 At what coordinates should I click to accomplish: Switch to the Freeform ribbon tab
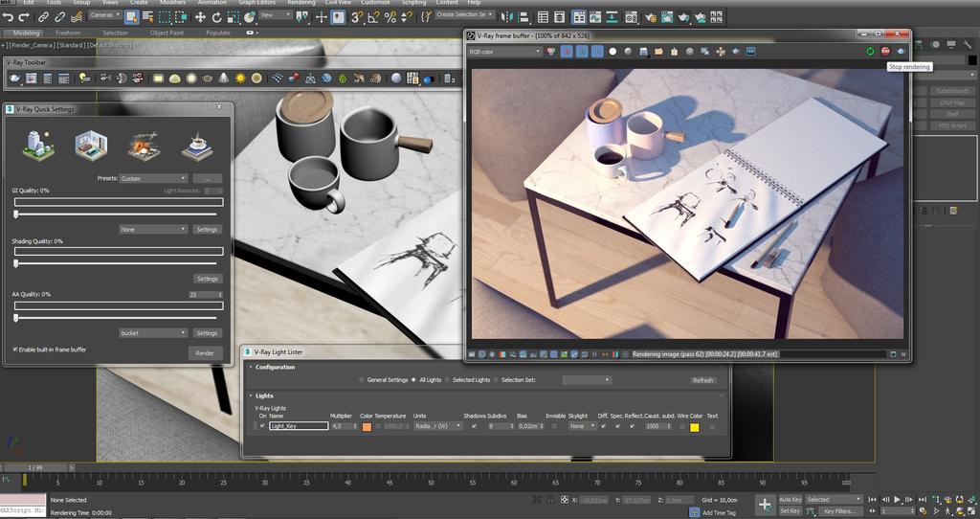tap(68, 33)
